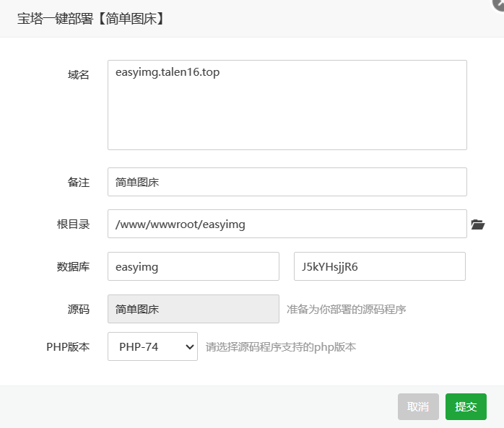This screenshot has height=428, width=504.
Task: Select the /www/wwwroot/easyimg path field
Action: click(x=287, y=224)
